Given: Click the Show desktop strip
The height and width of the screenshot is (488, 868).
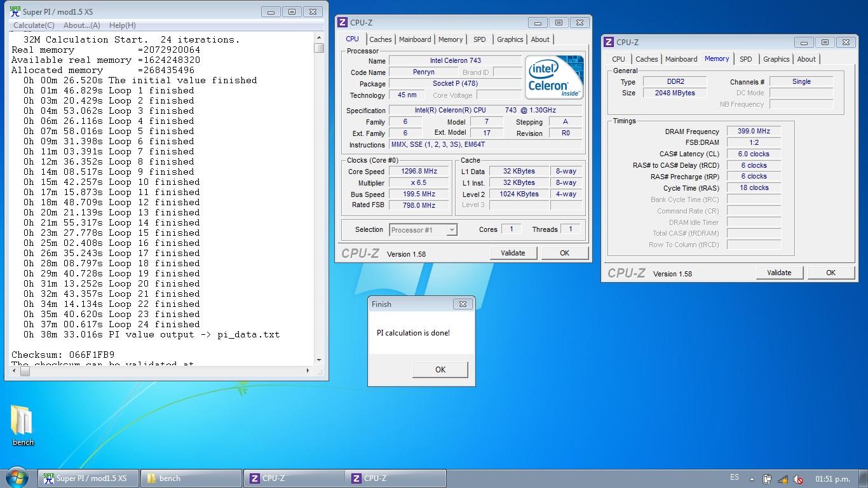Looking at the screenshot, I should 864,478.
